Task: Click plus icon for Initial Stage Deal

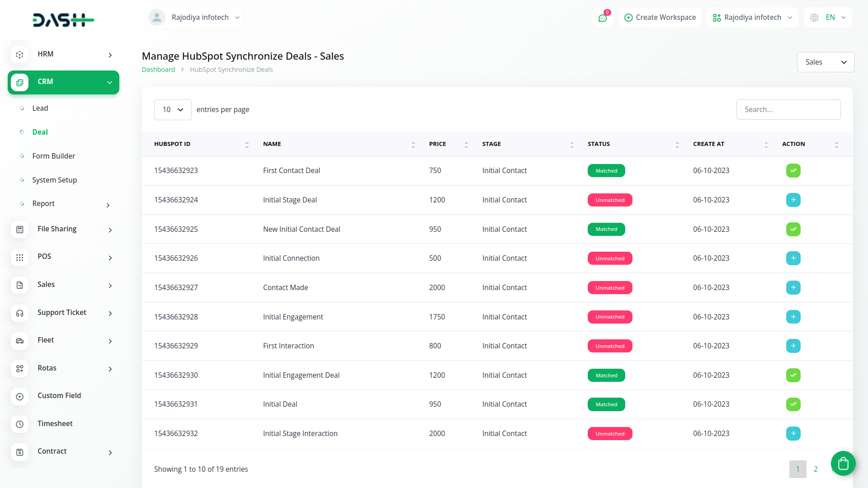Action: (793, 200)
